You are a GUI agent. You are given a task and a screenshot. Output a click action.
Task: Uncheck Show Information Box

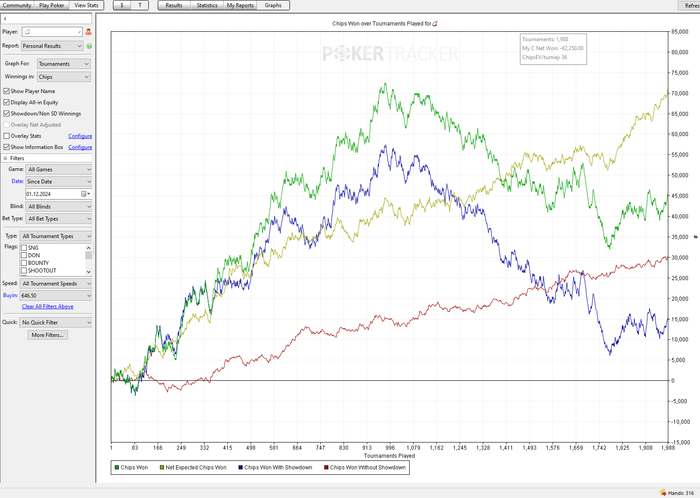(x=6, y=147)
